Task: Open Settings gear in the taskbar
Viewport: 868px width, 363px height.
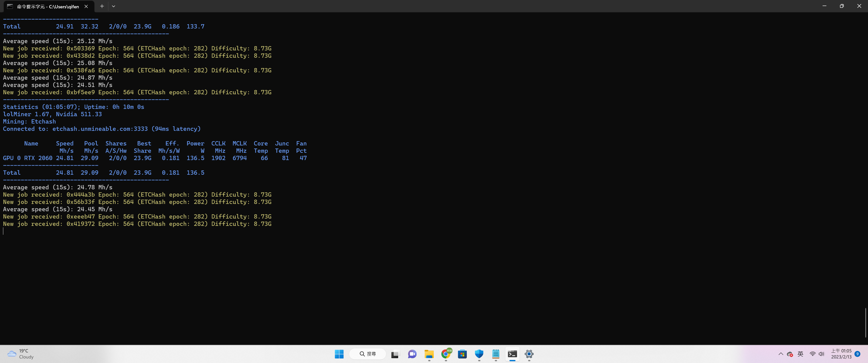Action: 529,354
